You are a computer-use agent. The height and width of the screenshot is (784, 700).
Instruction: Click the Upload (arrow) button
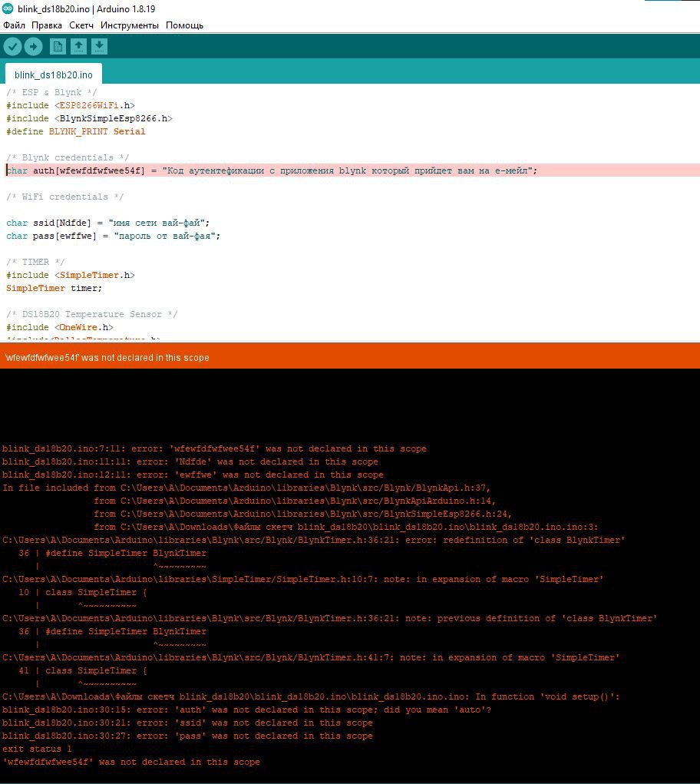click(34, 47)
